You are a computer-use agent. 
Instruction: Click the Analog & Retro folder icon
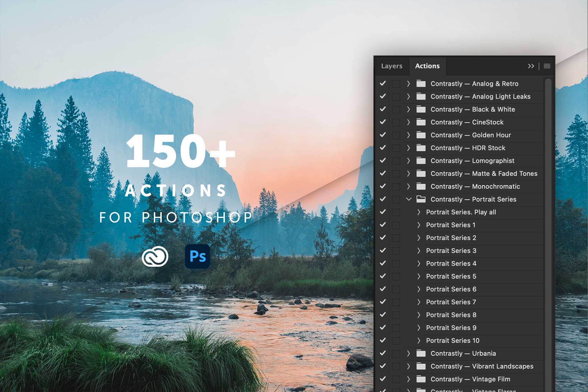(421, 84)
